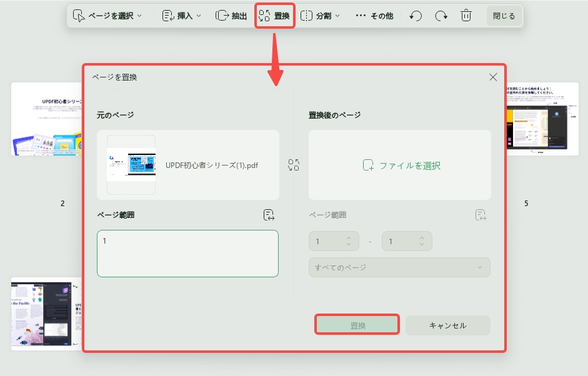This screenshot has height=376, width=588.
Task: Click the page range icon under 置換後のページ
Action: click(481, 215)
